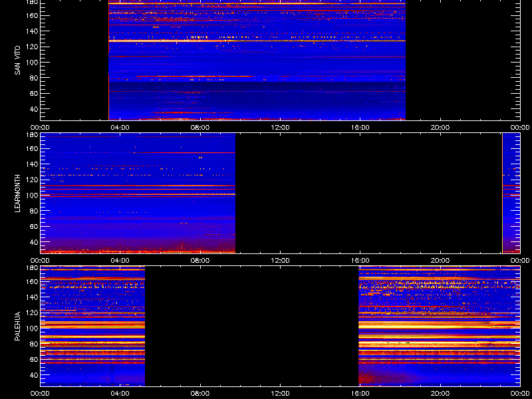This screenshot has width=532, height=399.
Task: Click 08:00 under the San Vito plot
Action: (x=200, y=128)
